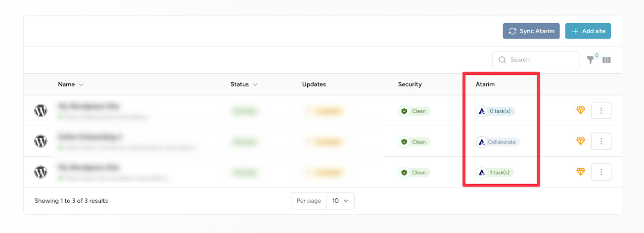This screenshot has width=644, height=233.
Task: Open the first row three-dot menu
Action: click(601, 111)
